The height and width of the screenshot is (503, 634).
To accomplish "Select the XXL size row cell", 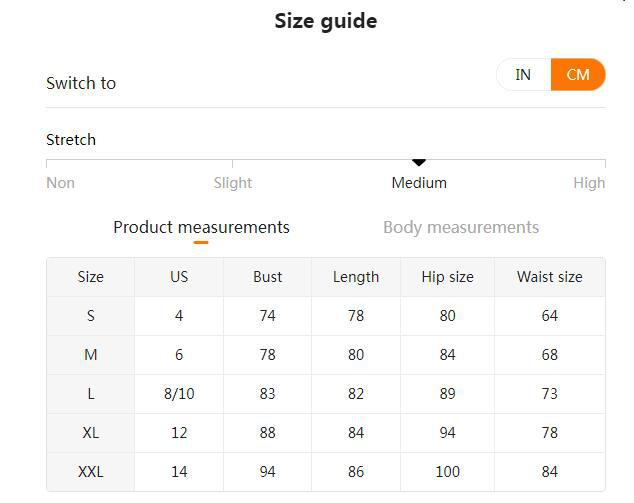I will 91,472.
